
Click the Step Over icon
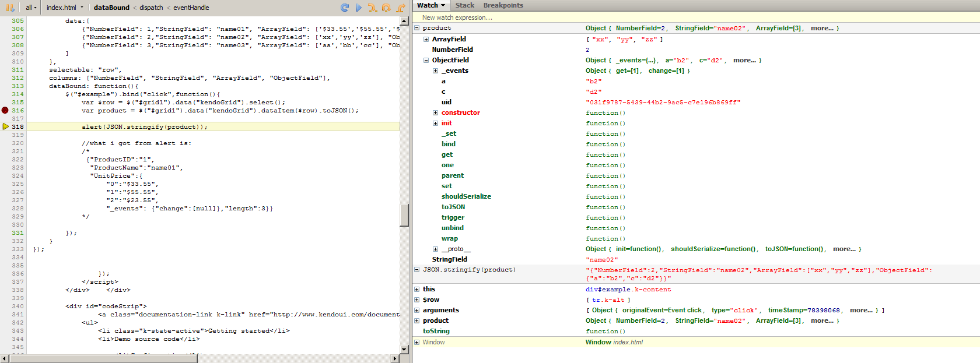click(x=386, y=8)
